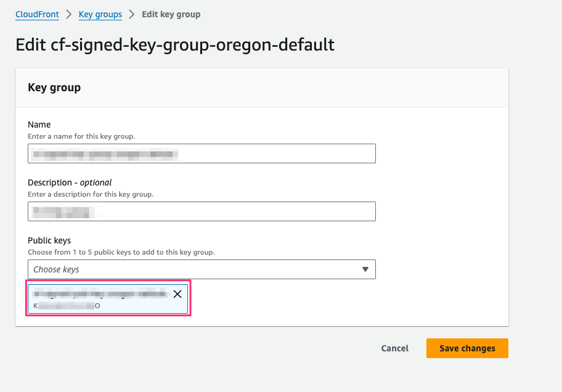This screenshot has height=392, width=562.
Task: Click the "Key group" panel heading
Action: [x=54, y=88]
